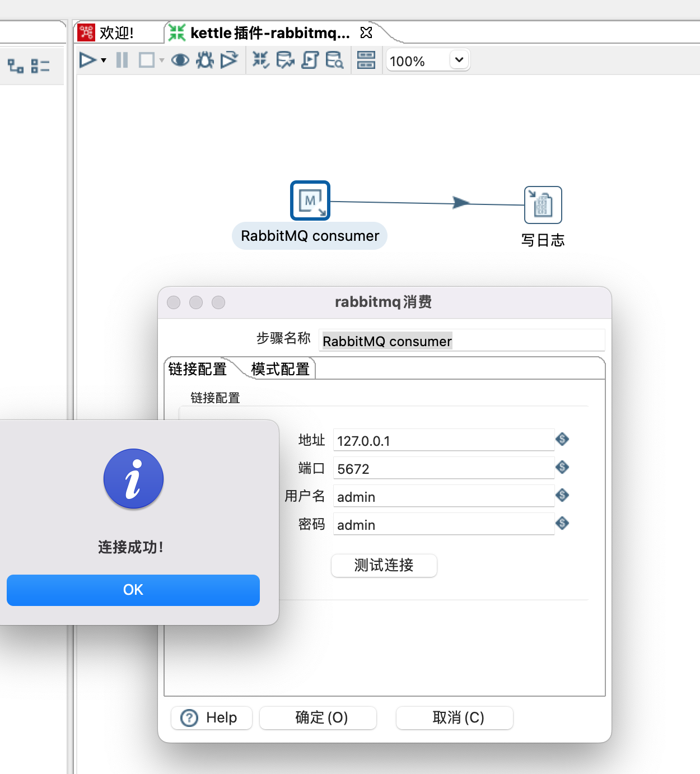Image resolution: width=700 pixels, height=774 pixels.
Task: Click the 密码 field
Action: [444, 524]
